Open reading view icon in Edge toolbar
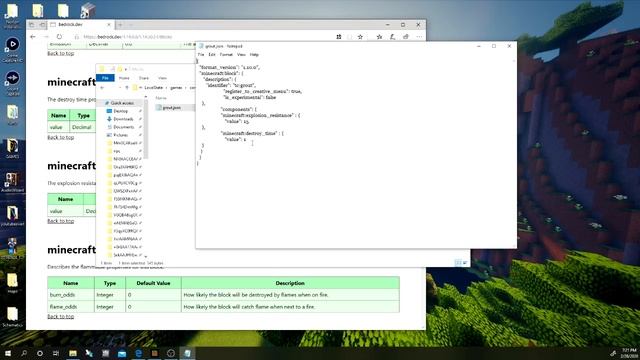Viewport: 640px width, 360px height. click(339, 37)
